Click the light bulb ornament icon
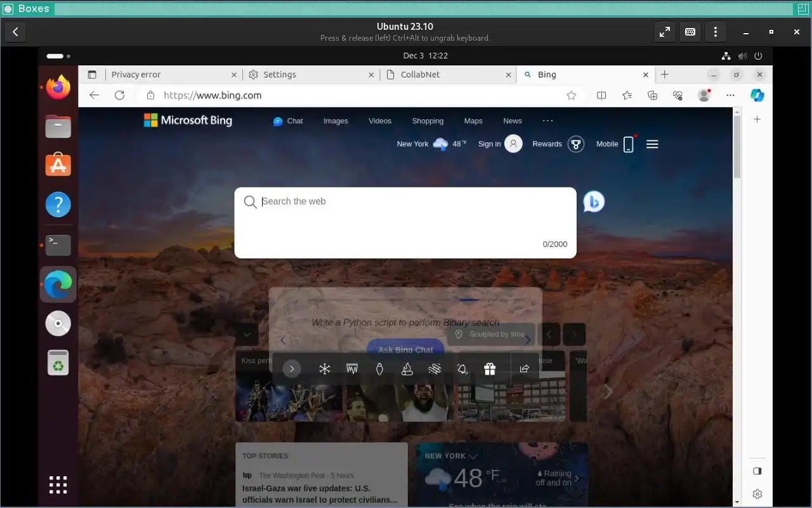 [x=379, y=369]
